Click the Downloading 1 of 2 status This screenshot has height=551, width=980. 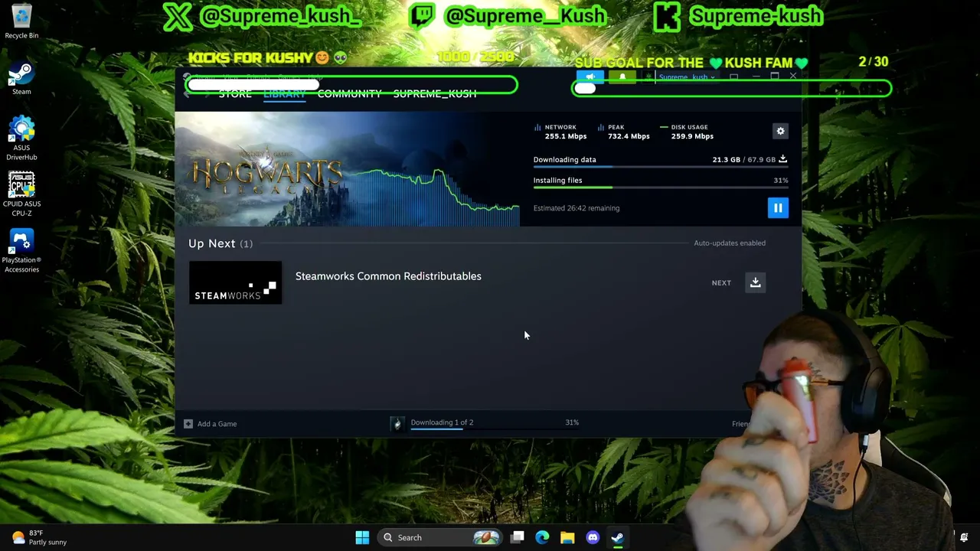pos(442,422)
